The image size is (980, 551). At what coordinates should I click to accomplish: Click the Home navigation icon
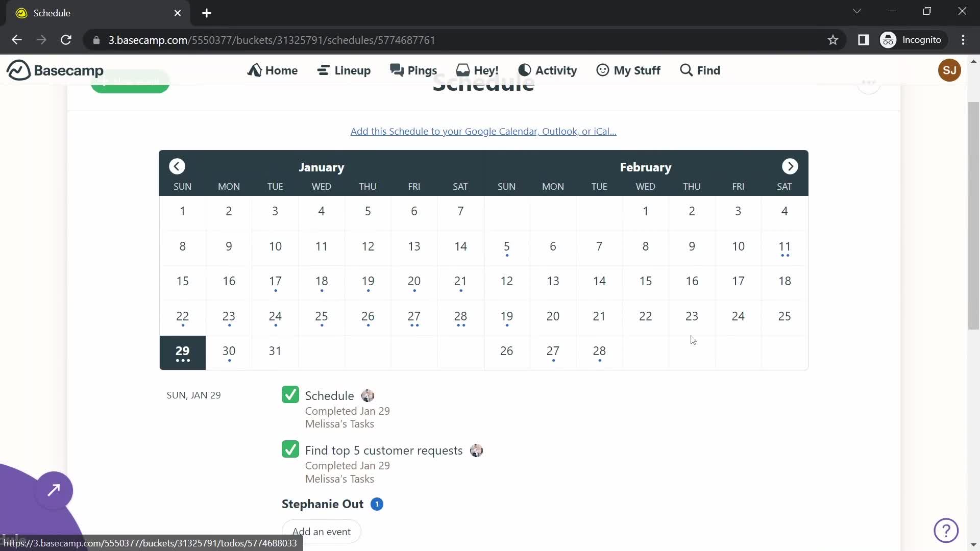[254, 70]
